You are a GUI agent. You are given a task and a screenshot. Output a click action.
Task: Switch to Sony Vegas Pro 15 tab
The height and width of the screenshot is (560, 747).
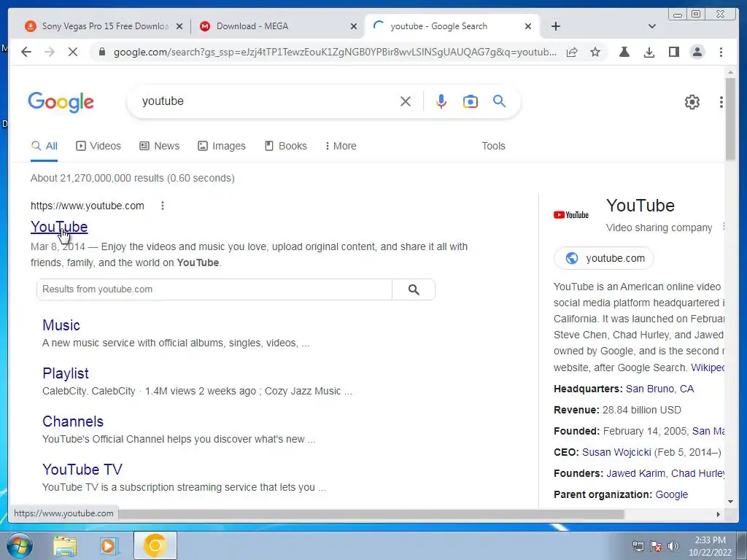[105, 26]
